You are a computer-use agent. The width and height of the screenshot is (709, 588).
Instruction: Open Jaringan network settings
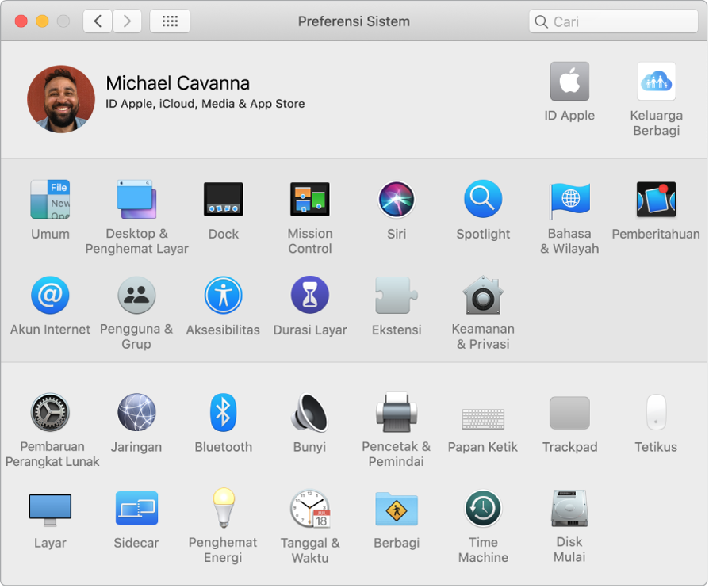(136, 413)
